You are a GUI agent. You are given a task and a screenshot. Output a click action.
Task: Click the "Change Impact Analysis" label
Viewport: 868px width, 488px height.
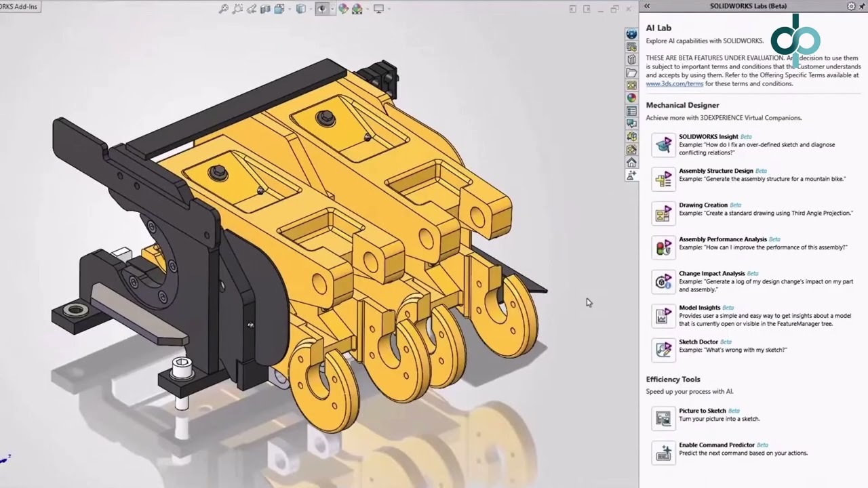point(712,273)
